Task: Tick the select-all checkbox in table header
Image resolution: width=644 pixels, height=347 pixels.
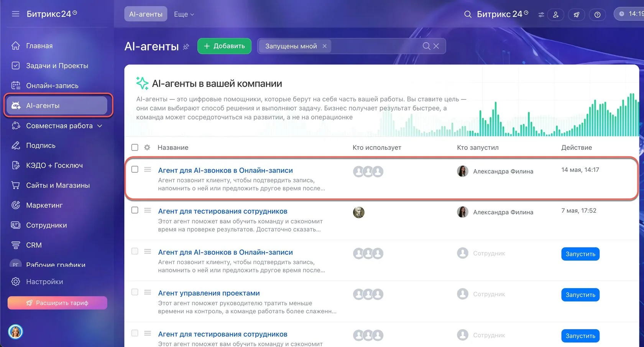Action: click(x=135, y=147)
